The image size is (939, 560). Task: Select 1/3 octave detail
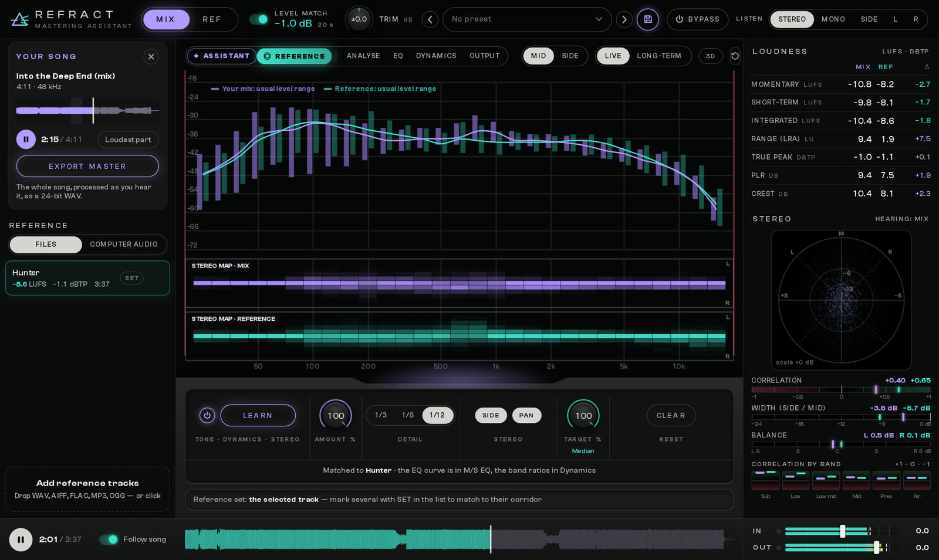[381, 415]
